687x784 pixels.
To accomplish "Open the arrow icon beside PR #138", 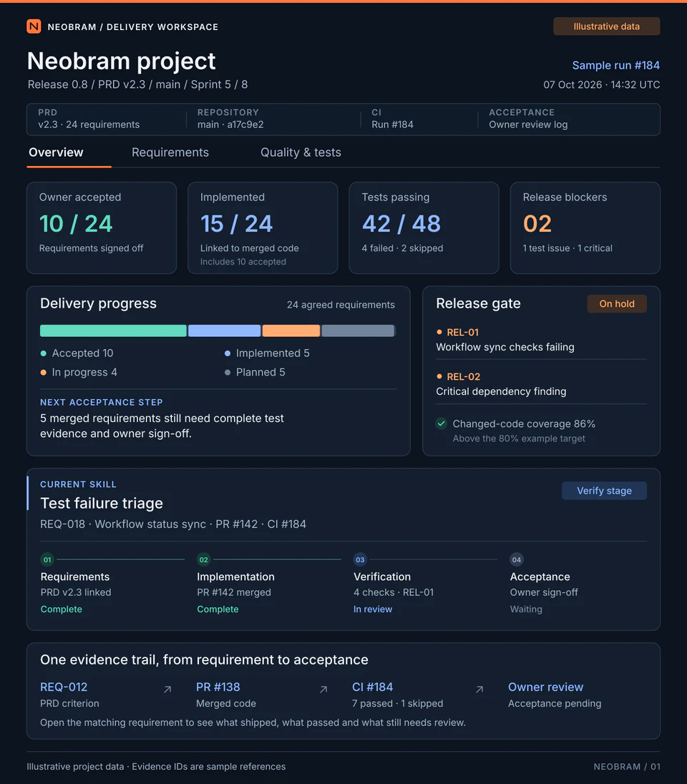I will coord(323,690).
